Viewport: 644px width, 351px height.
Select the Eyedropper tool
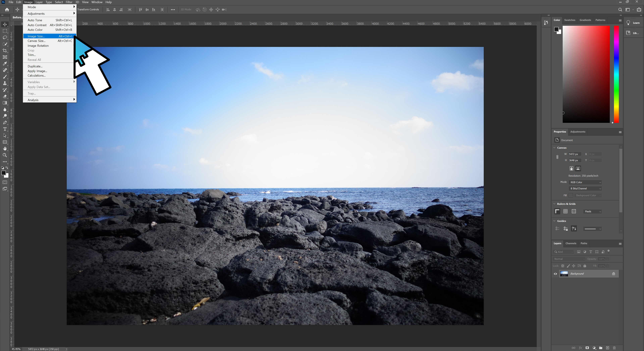point(5,63)
